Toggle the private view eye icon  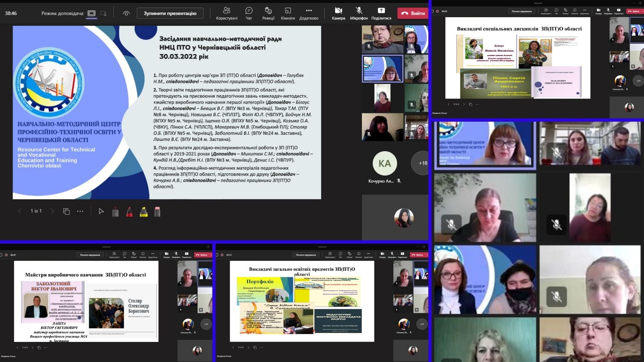[126, 13]
